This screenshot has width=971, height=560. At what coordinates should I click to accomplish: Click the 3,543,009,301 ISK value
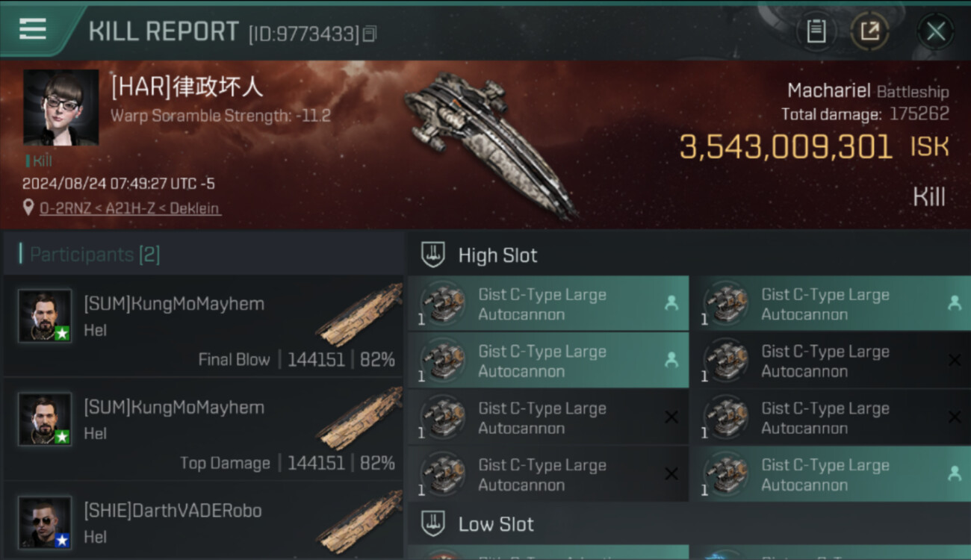click(x=785, y=147)
